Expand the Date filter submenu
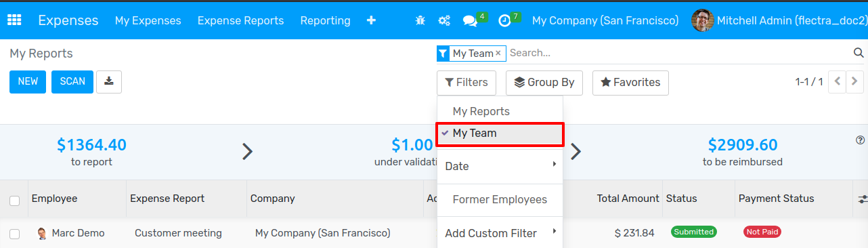The width and height of the screenshot is (868, 248). click(500, 166)
